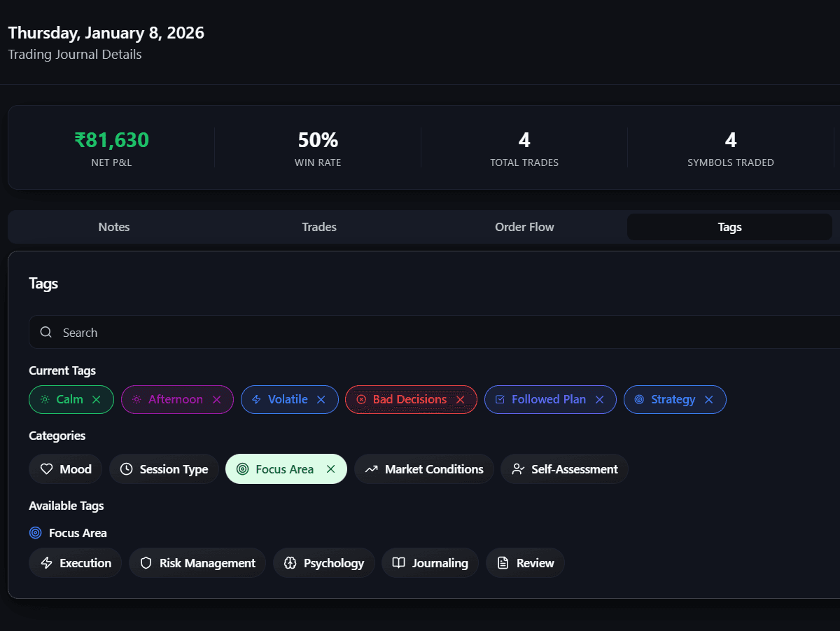840x631 pixels.
Task: Click the shield icon on Risk Management
Action: [x=146, y=562]
